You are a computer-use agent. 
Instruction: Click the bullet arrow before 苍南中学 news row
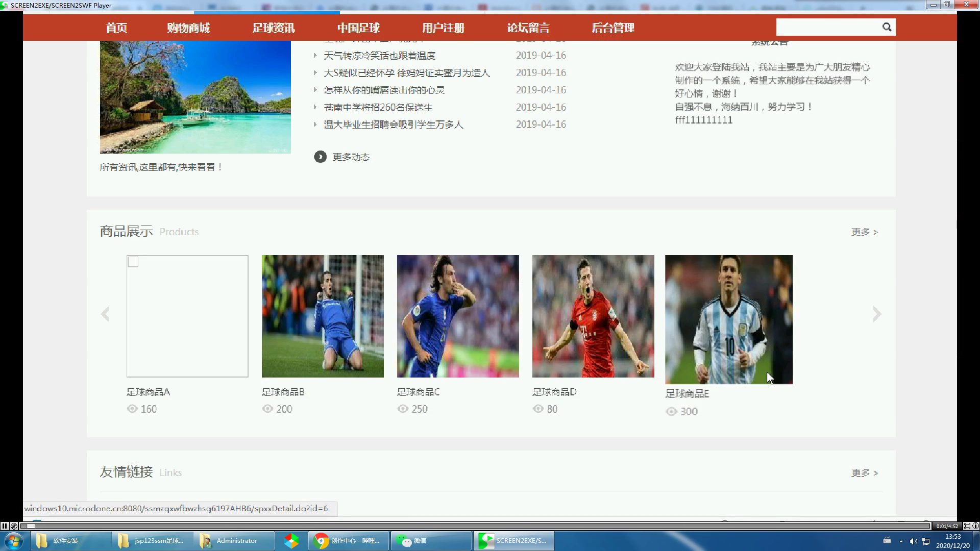coord(315,108)
